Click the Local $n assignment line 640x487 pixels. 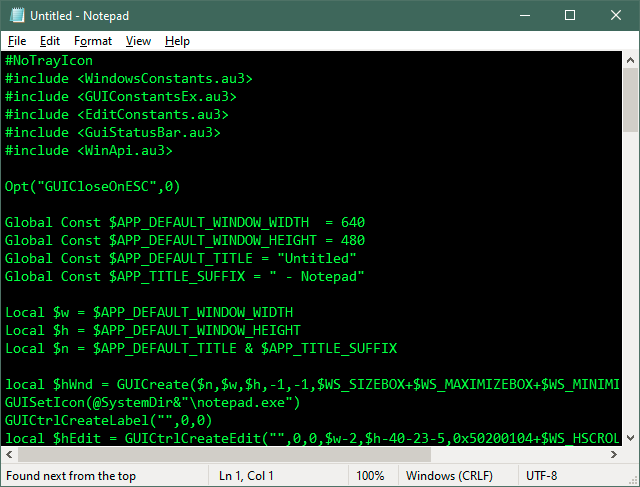coord(200,348)
